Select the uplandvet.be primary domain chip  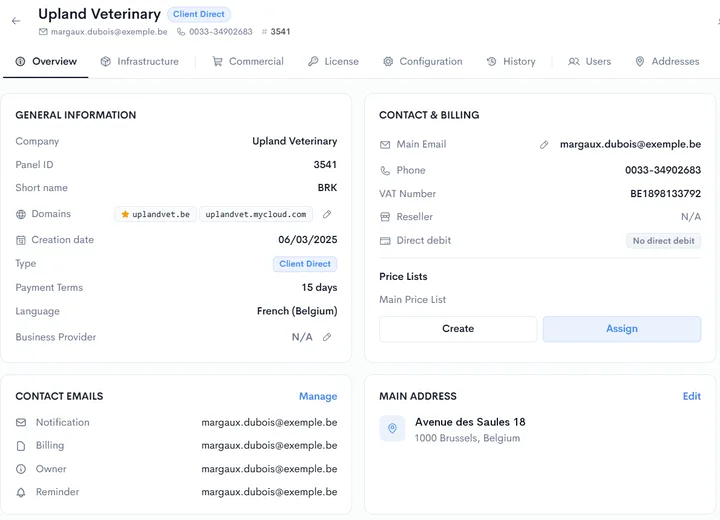pyautogui.click(x=156, y=214)
